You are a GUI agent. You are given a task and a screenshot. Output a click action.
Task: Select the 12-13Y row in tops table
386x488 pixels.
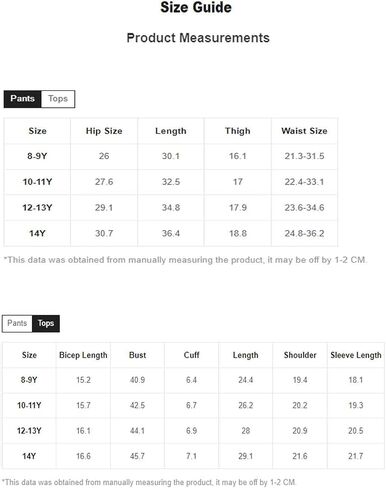193,431
